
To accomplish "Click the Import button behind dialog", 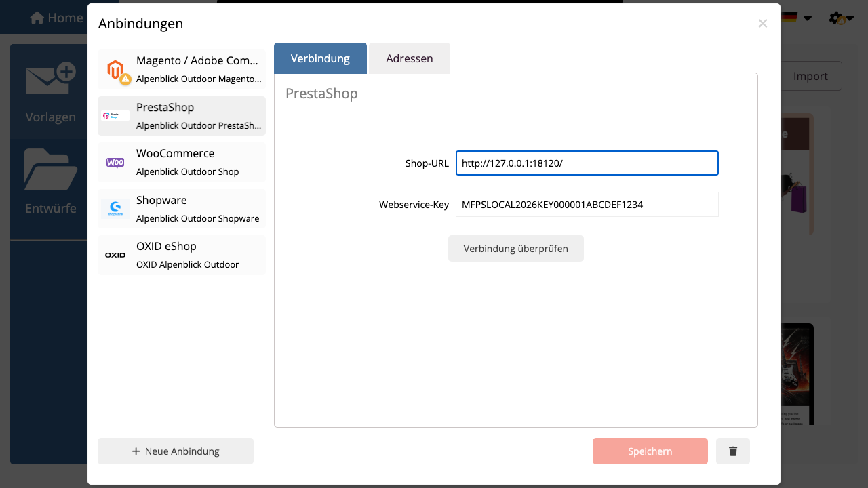I will (811, 76).
